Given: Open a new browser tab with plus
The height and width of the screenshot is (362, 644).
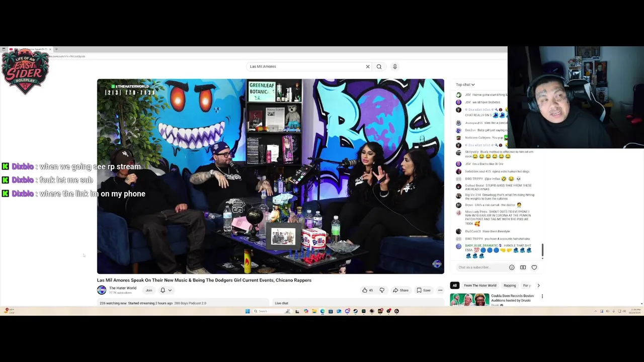Looking at the screenshot, I should pyautogui.click(x=56, y=49).
